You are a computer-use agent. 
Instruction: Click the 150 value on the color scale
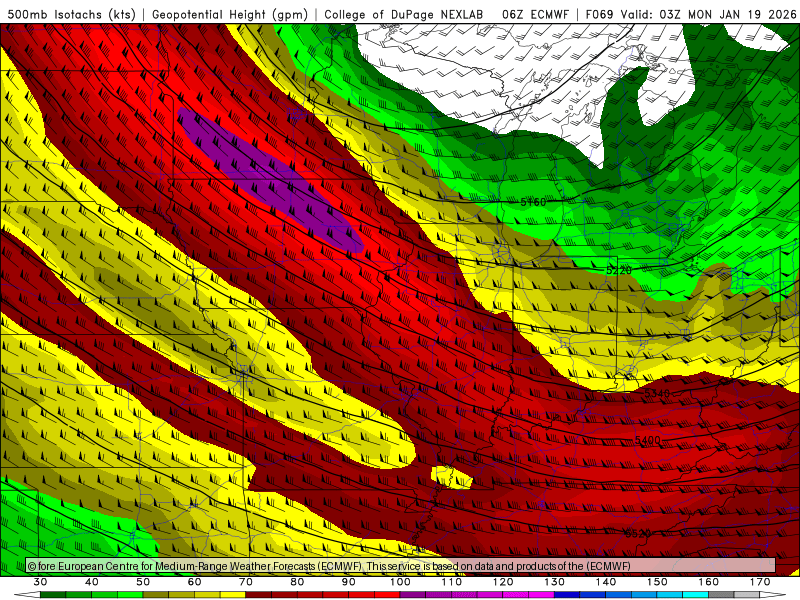point(658,582)
